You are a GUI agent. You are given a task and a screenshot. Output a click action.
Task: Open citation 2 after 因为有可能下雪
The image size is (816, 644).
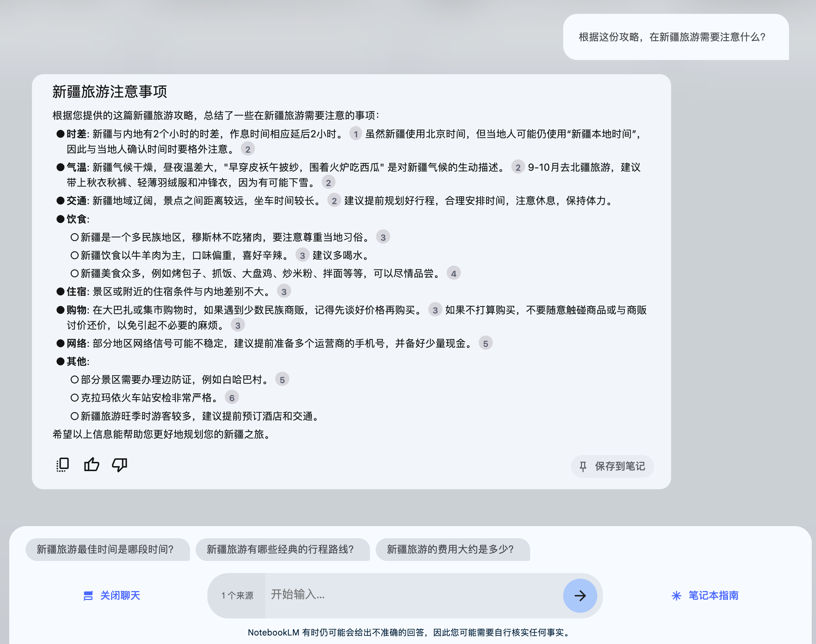pyautogui.click(x=328, y=183)
